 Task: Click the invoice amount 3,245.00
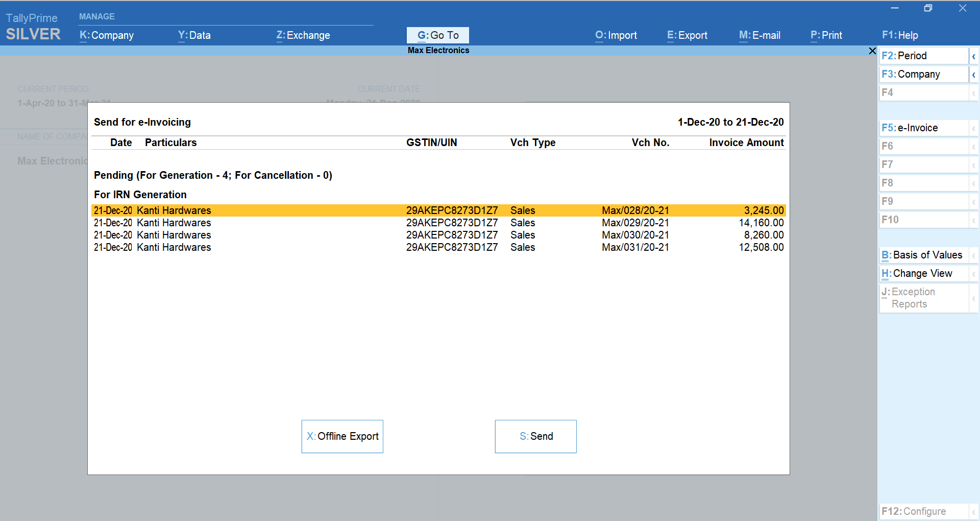click(764, 210)
